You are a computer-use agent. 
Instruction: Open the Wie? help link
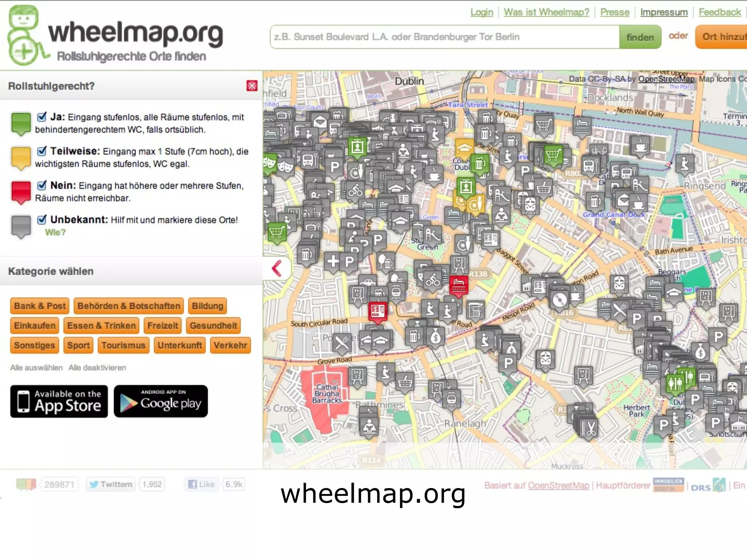55,232
